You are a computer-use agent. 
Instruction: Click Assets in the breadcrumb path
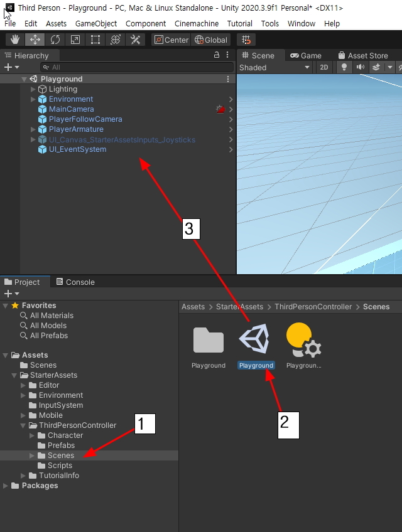click(x=193, y=307)
